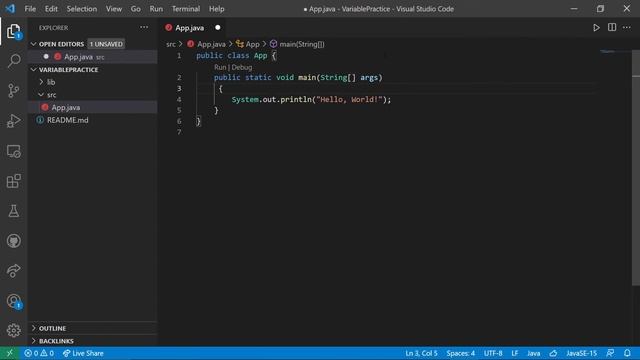Open the Remote Explorer view
This screenshot has width=640, height=360.
[13, 151]
